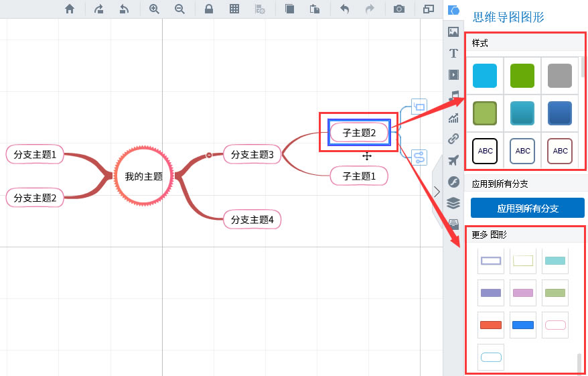Toggle the lock icon in toolbar
Image resolution: width=588 pixels, height=376 pixels.
(x=209, y=9)
